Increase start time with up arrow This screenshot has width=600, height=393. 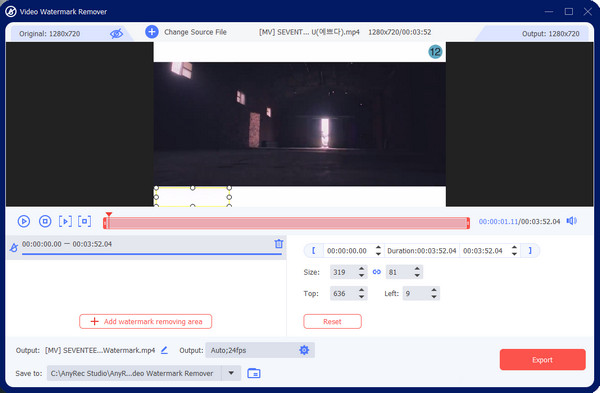click(378, 248)
